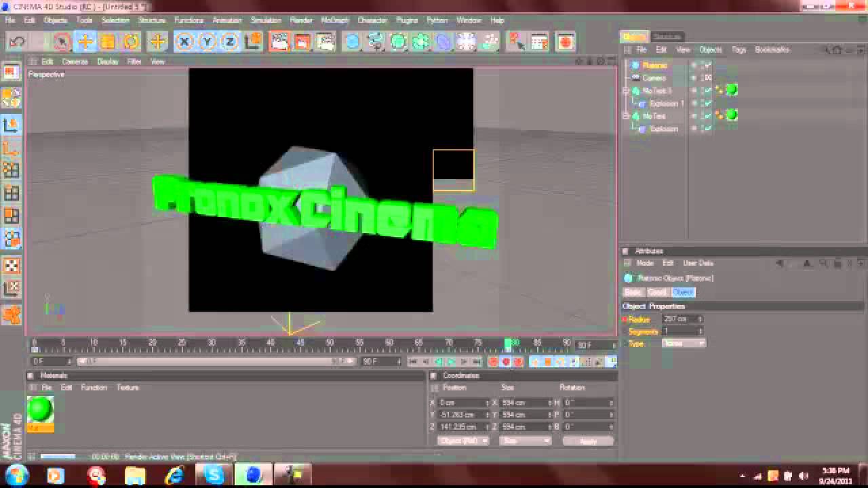868x488 pixels.
Task: Collapse the MoText 1 tree node
Action: coord(627,91)
